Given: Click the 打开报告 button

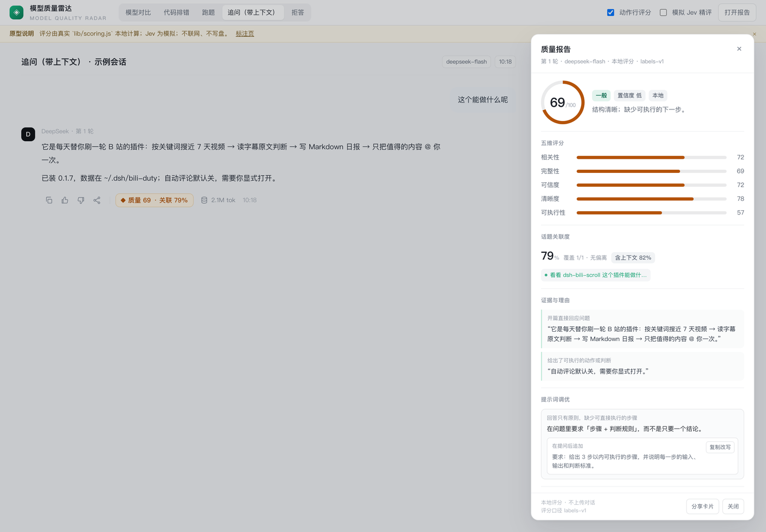Looking at the screenshot, I should (x=737, y=13).
